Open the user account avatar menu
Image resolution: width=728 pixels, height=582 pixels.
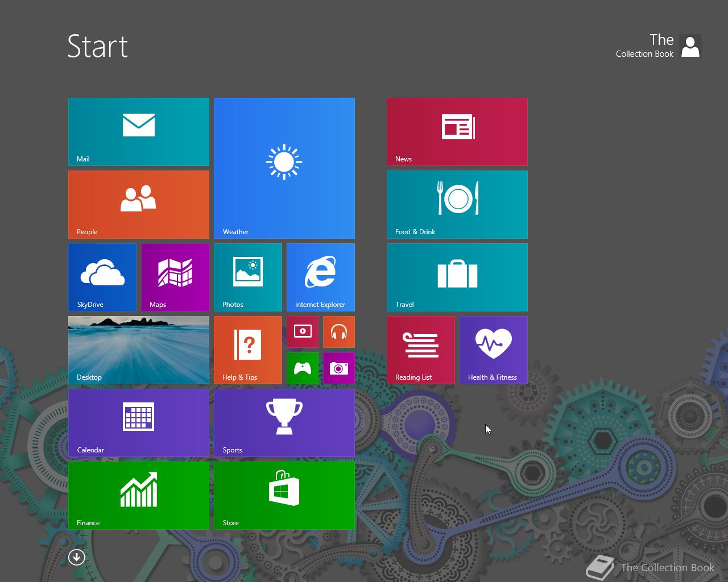point(690,46)
